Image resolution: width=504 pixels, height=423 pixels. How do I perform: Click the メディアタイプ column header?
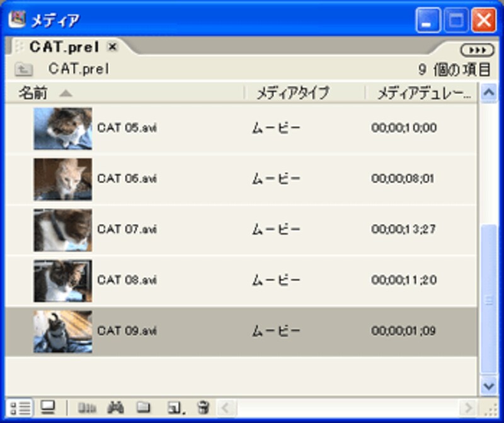[293, 93]
